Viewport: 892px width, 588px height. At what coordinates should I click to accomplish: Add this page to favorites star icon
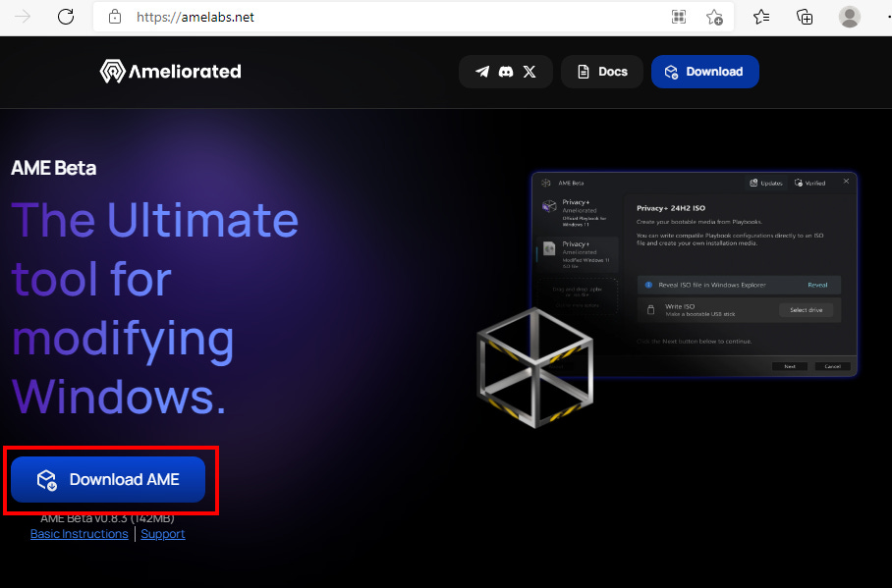[x=714, y=17]
